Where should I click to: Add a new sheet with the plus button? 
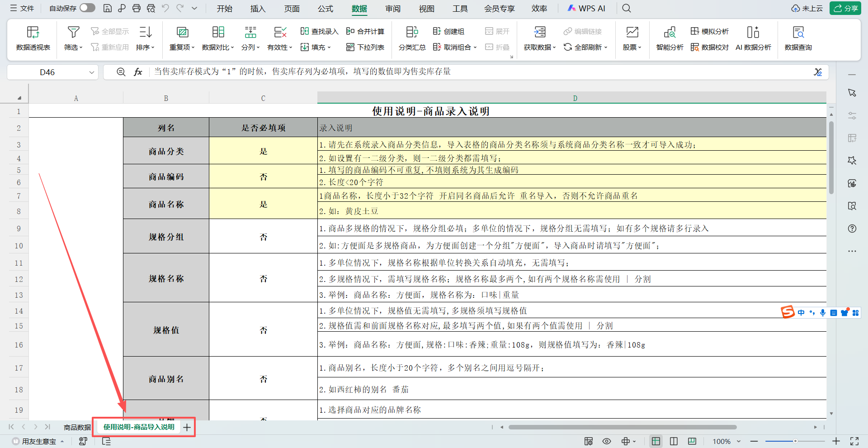(187, 427)
